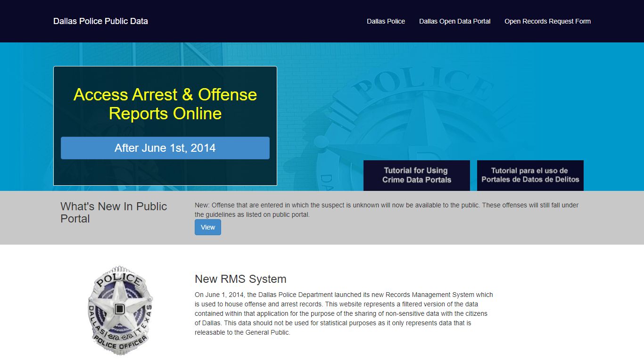The image size is (644, 362).
Task: Open the Dallas Police Public Data home link
Action: coord(100,21)
